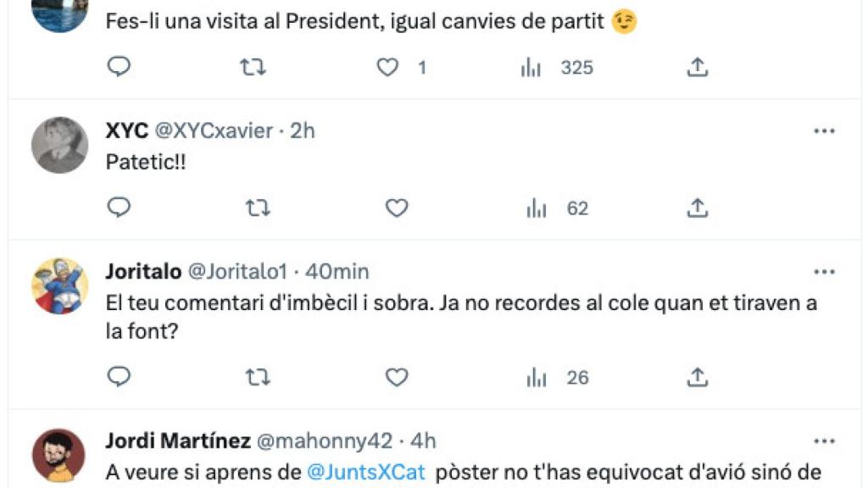
Task: Reply to XYC's "Patetic!!" tweet
Action: [x=118, y=207]
